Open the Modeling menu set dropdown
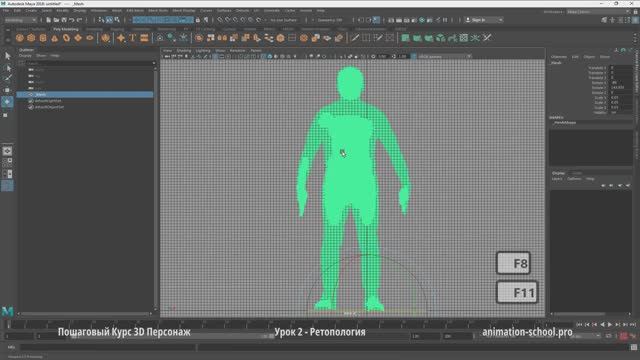This screenshot has width=640, height=360. point(20,20)
